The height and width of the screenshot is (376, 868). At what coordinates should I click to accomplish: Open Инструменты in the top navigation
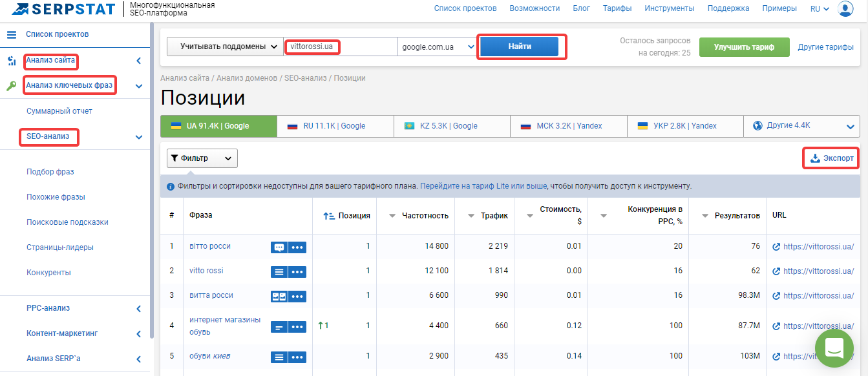(670, 9)
